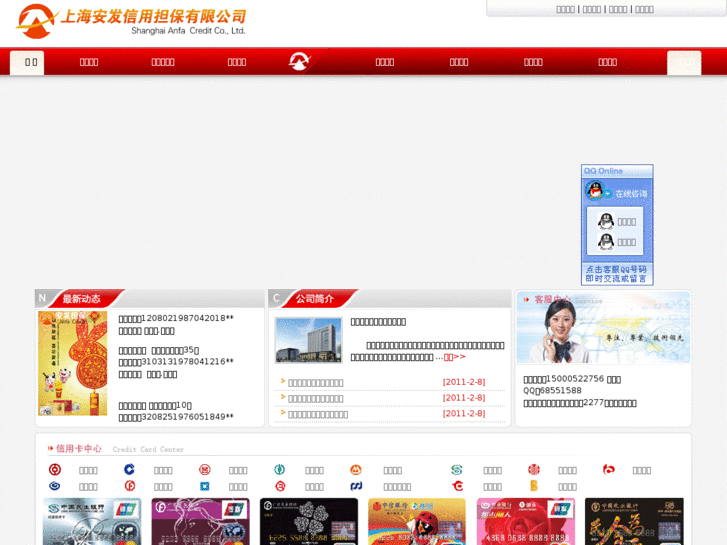Screen dimensions: 727x545
Task: Open the red >> more link in 公司简介
Action: [455, 357]
